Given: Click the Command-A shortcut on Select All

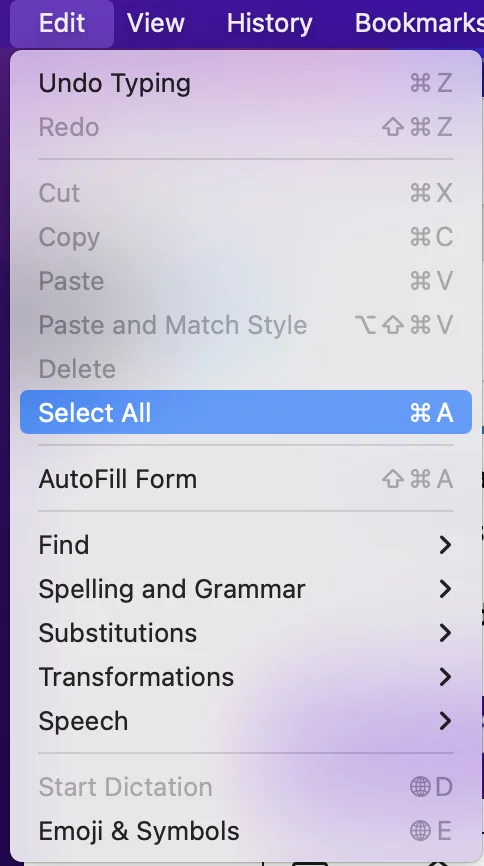Looking at the screenshot, I should tap(432, 413).
